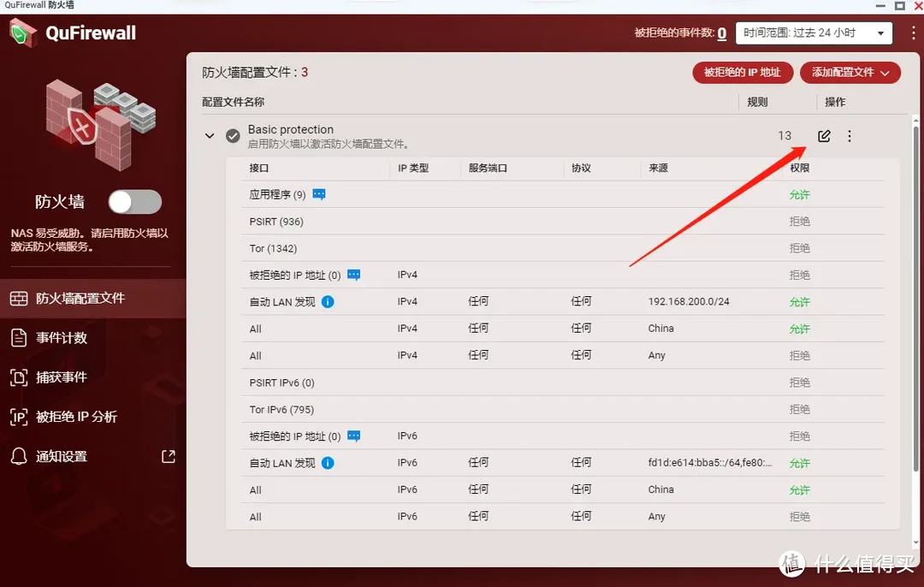Image resolution: width=924 pixels, height=587 pixels.
Task: Go to 事件计数 page
Action: [93, 338]
